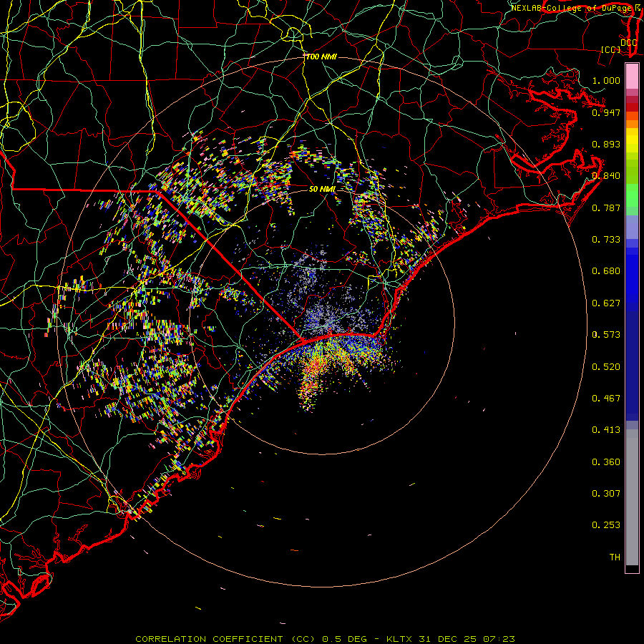644x644 pixels.
Task: Click the NEXLAB-College of DuPage header text
Action: click(x=573, y=8)
